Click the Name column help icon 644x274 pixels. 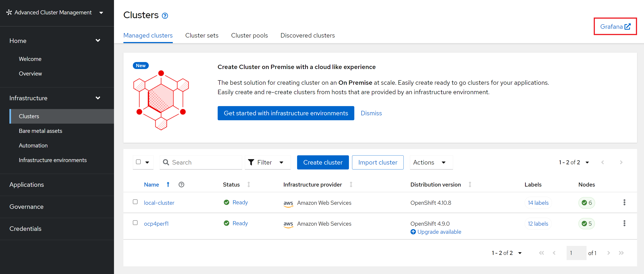pos(181,185)
